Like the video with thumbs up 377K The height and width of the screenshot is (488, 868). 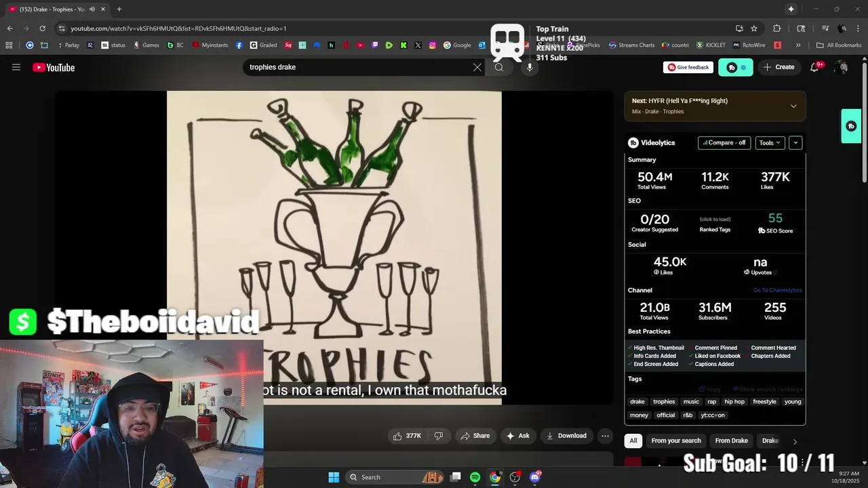point(407,436)
